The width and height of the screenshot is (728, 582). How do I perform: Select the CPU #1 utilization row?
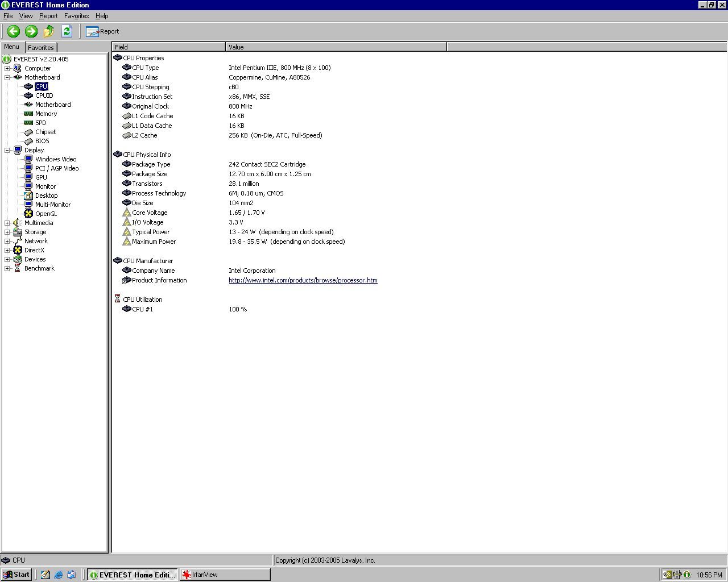pos(419,309)
